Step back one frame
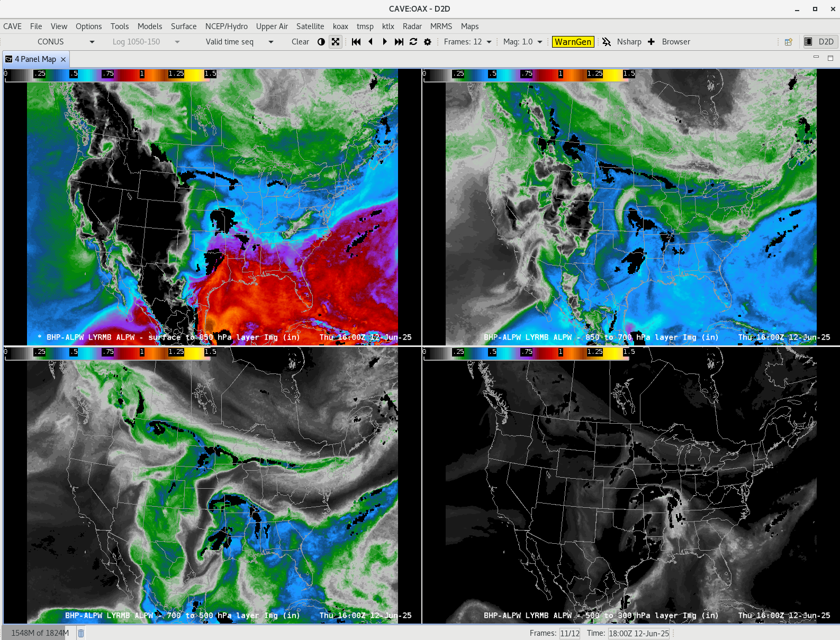840x640 pixels. click(x=371, y=42)
